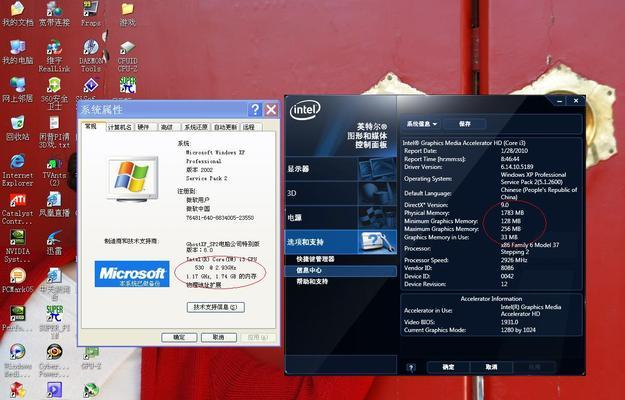Screen dimensions: 625x400
Task: Open CPUID CPU-Z desktop shortcut
Action: (x=128, y=56)
